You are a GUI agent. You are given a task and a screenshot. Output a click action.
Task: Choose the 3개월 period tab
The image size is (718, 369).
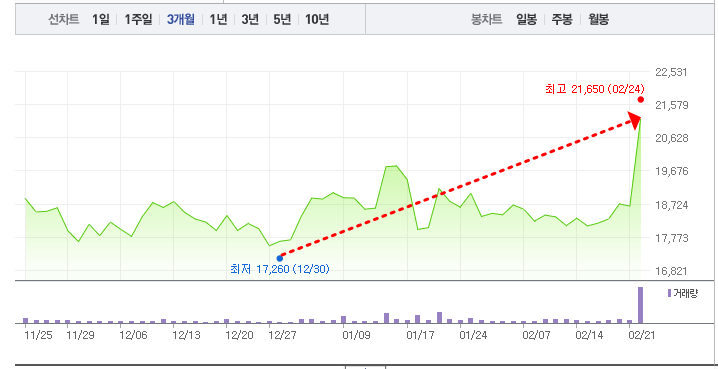tap(181, 20)
